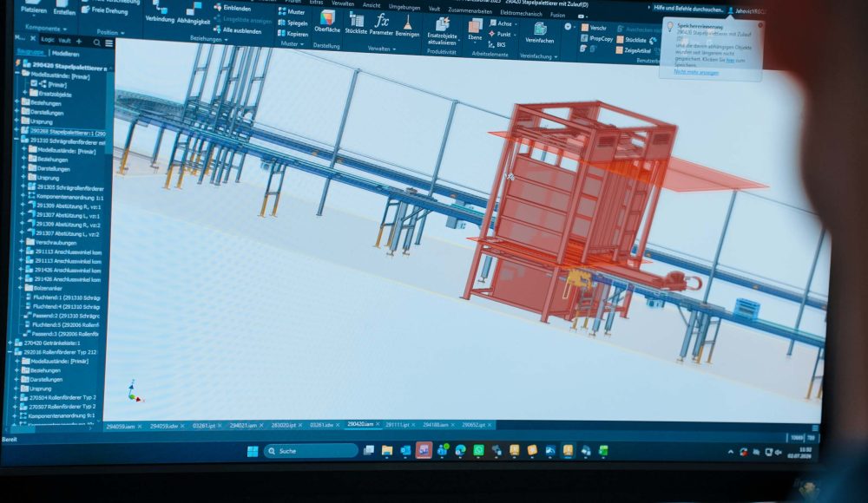Open the fx Parameter dialog
Image resolution: width=868 pixels, height=503 pixels.
point(381,25)
